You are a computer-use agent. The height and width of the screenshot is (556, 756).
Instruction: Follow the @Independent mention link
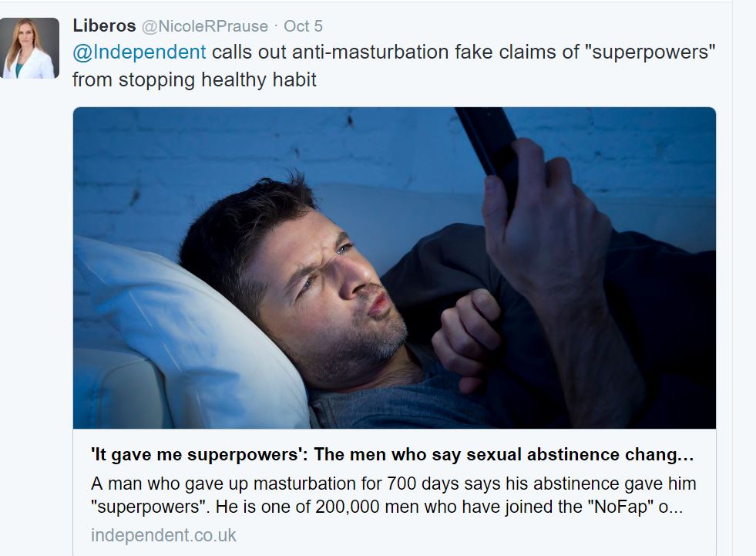[139, 52]
